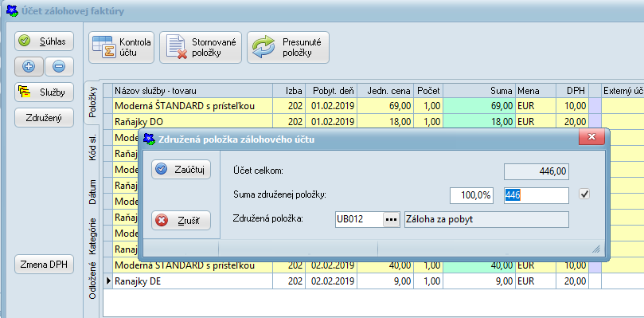Click the Súhlas button with green check
Viewport: 644px width, 318px height.
44,41
